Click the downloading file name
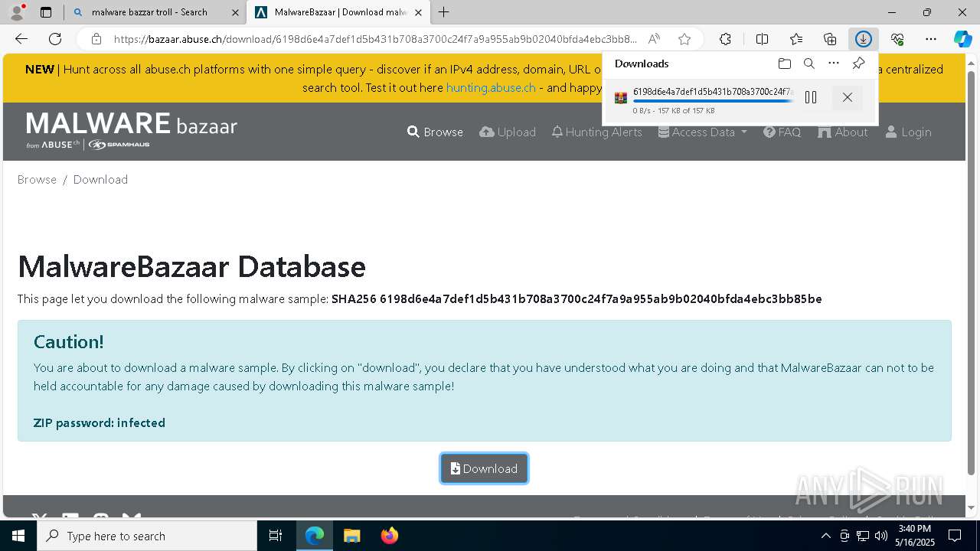 (x=713, y=92)
